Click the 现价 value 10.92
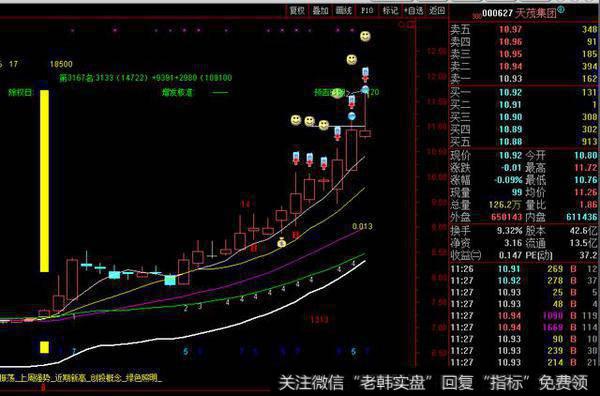The image size is (600, 396). [x=510, y=155]
